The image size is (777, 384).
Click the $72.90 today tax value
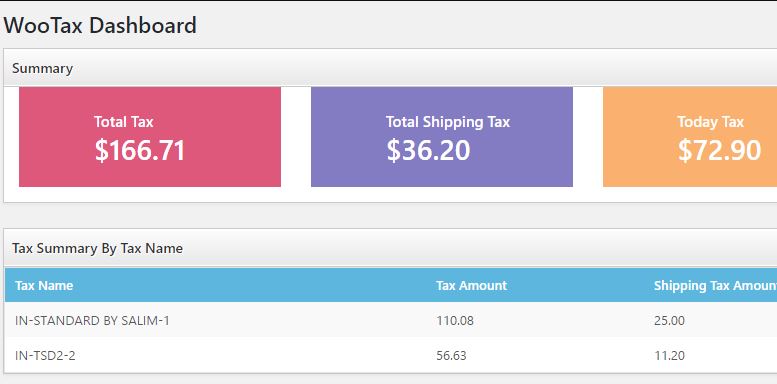(x=720, y=151)
